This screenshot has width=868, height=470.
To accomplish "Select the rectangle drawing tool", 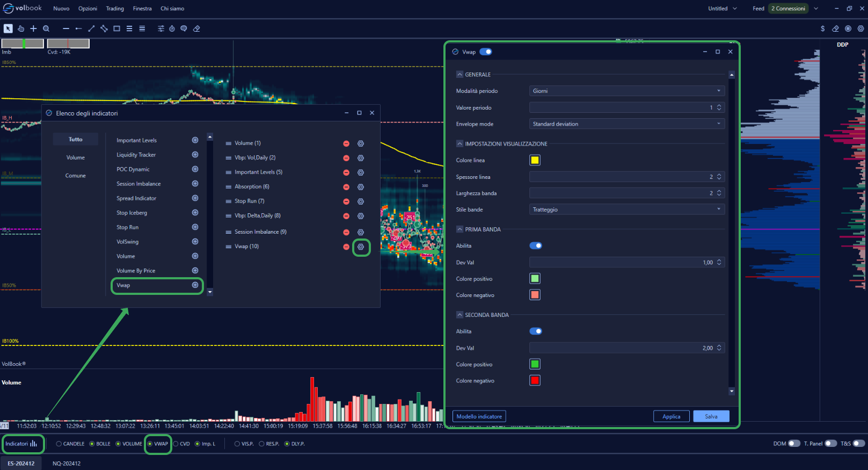I will (x=116, y=28).
